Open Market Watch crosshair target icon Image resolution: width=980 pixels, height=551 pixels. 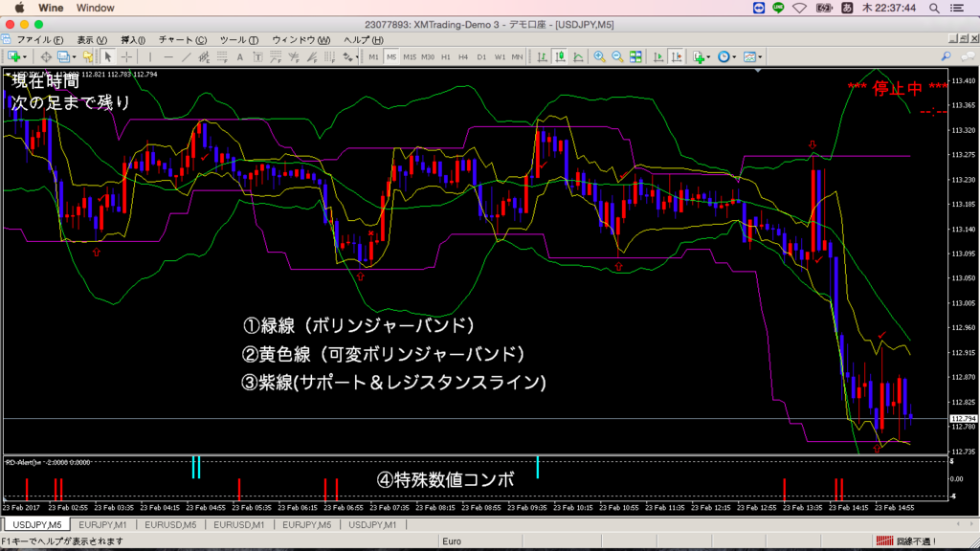point(46,56)
